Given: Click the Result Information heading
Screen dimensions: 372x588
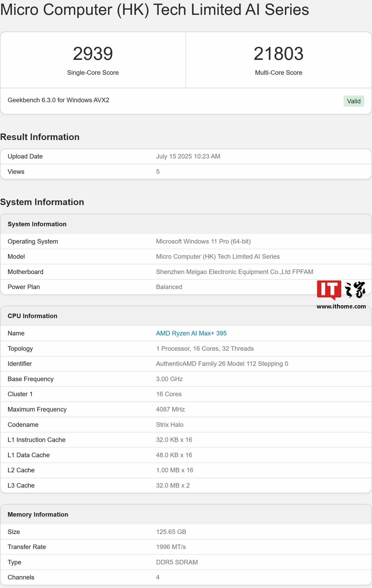Looking at the screenshot, I should pyautogui.click(x=40, y=137).
